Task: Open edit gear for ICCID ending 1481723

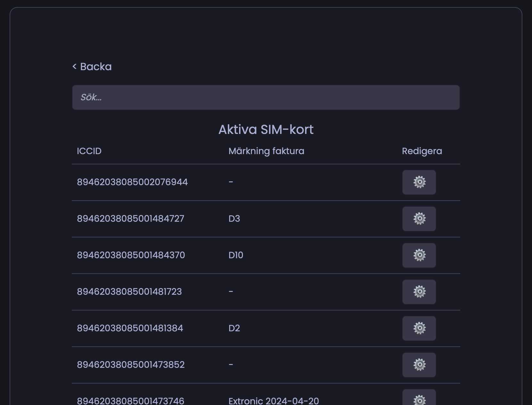Action: pyautogui.click(x=419, y=292)
